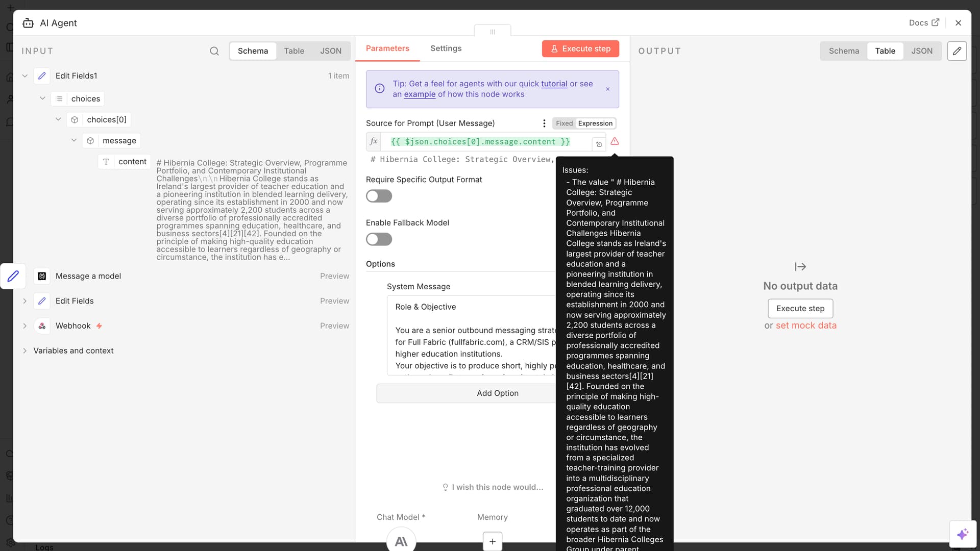Click the set mock data link
The width and height of the screenshot is (980, 551).
coord(806,325)
